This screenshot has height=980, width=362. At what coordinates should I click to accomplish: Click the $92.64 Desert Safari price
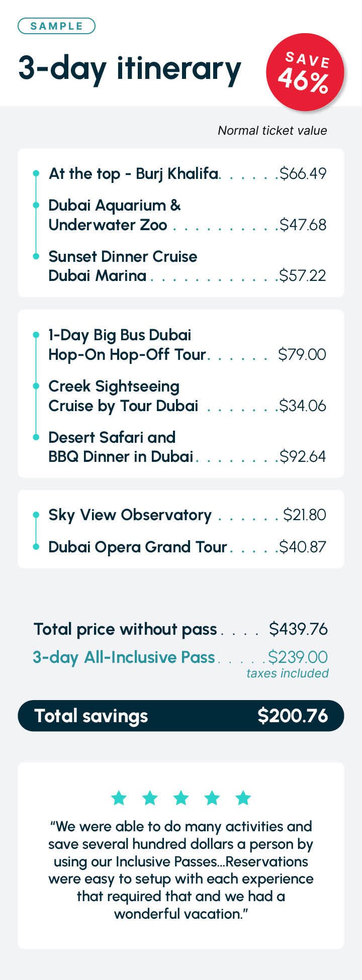(303, 456)
